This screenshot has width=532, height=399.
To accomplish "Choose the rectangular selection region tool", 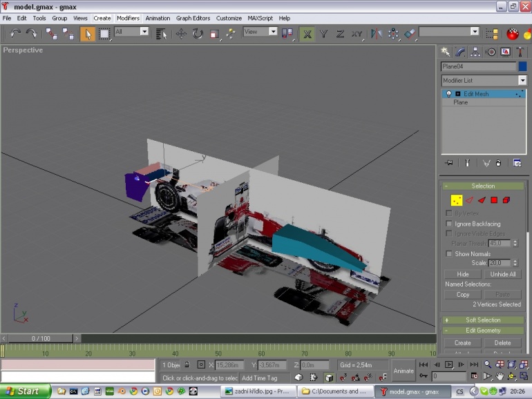I will pos(104,34).
